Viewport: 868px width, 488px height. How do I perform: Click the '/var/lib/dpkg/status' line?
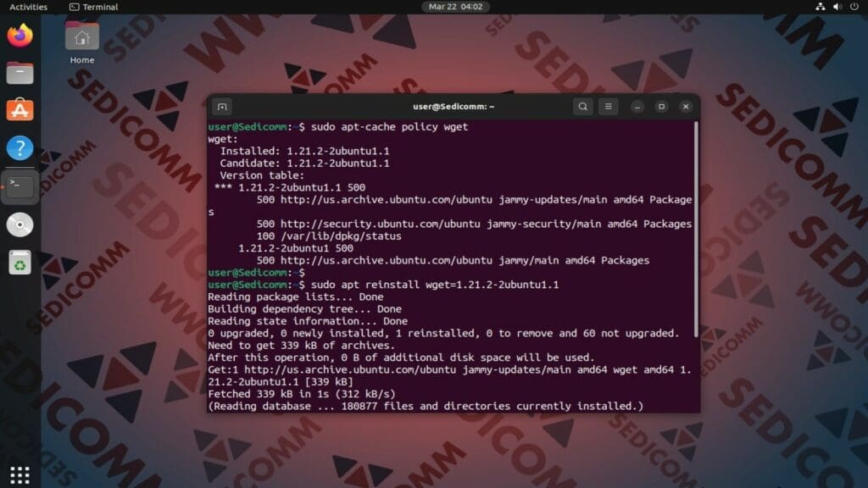329,236
